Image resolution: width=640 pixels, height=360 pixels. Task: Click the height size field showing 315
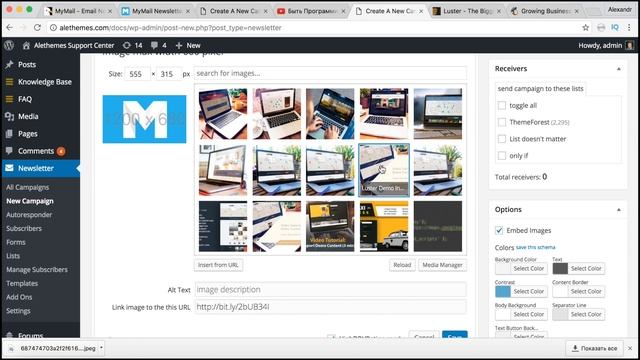(168, 74)
